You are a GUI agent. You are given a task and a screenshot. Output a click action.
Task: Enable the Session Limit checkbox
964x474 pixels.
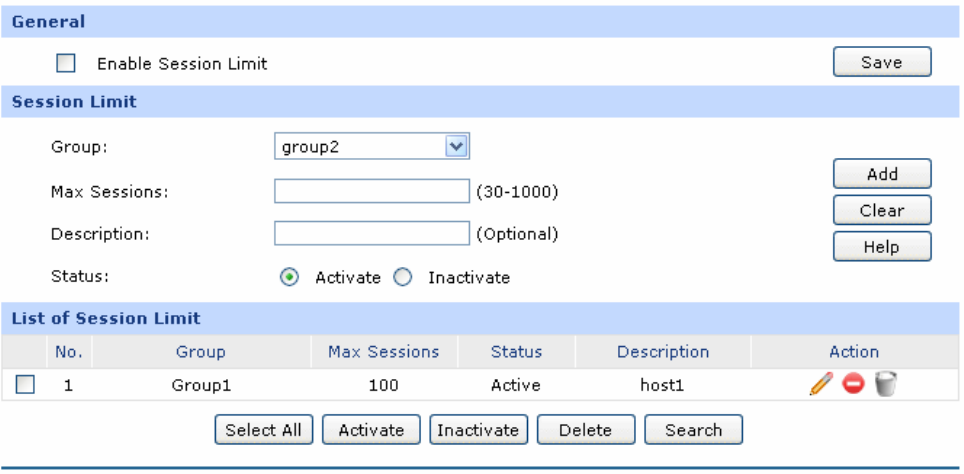point(66,64)
